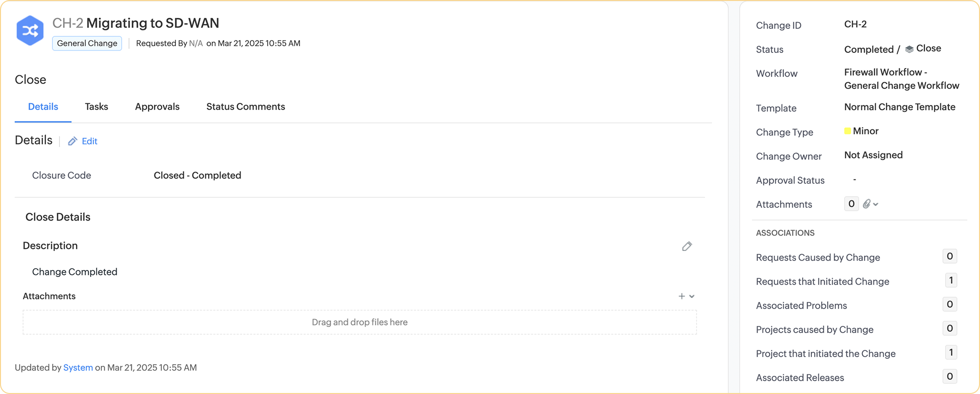This screenshot has width=980, height=394.
Task: Click the N/A requester link
Action: tap(196, 43)
